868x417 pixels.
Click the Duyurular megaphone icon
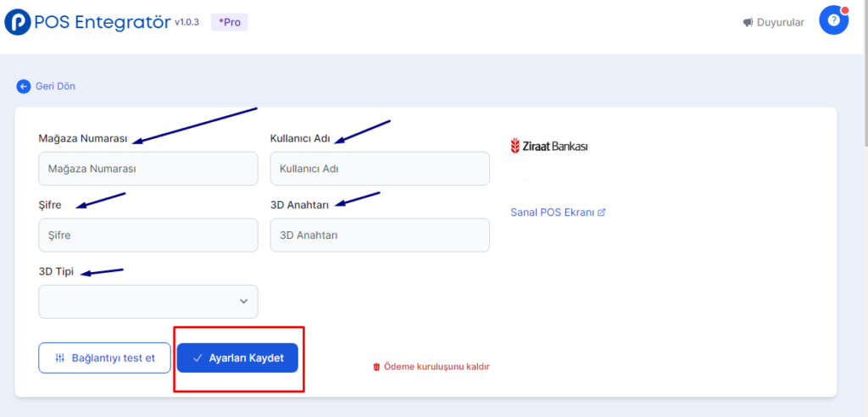[748, 23]
